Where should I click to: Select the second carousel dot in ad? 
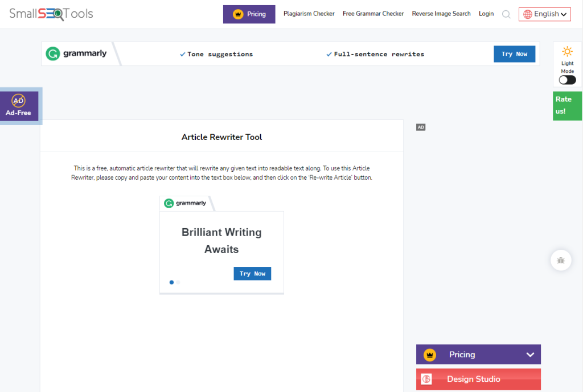(178, 282)
